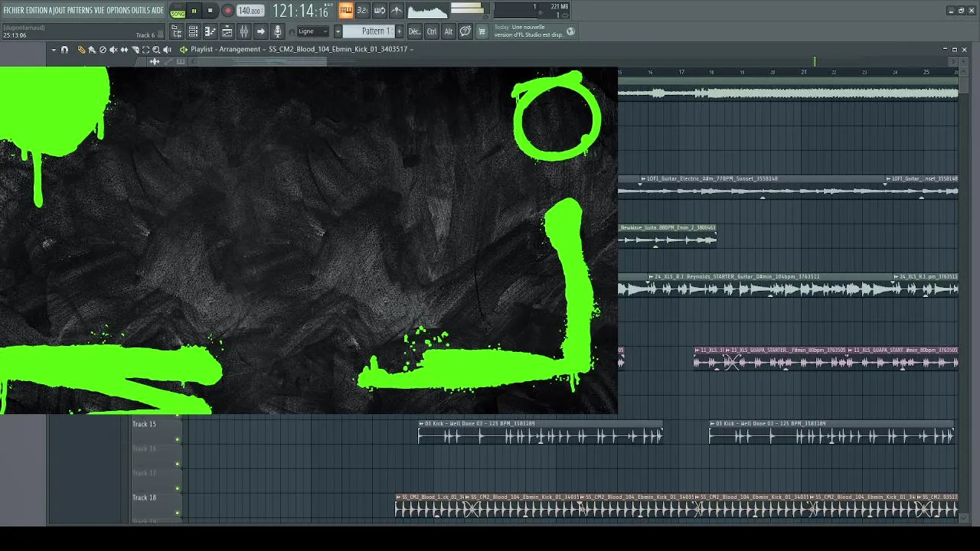Open the AJOUT menu

click(x=57, y=10)
